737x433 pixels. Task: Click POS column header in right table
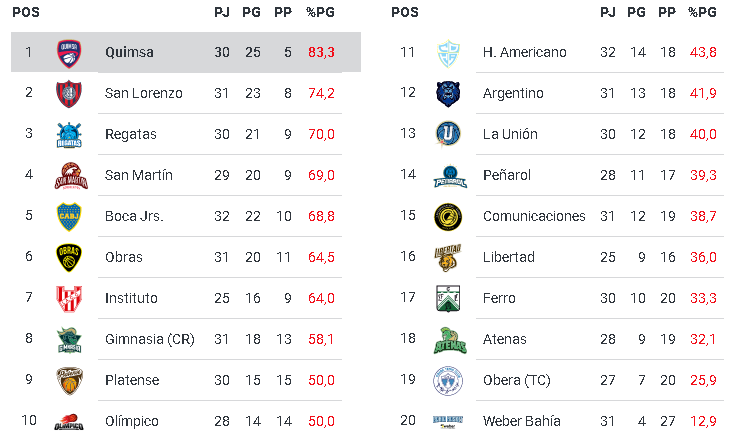(405, 12)
